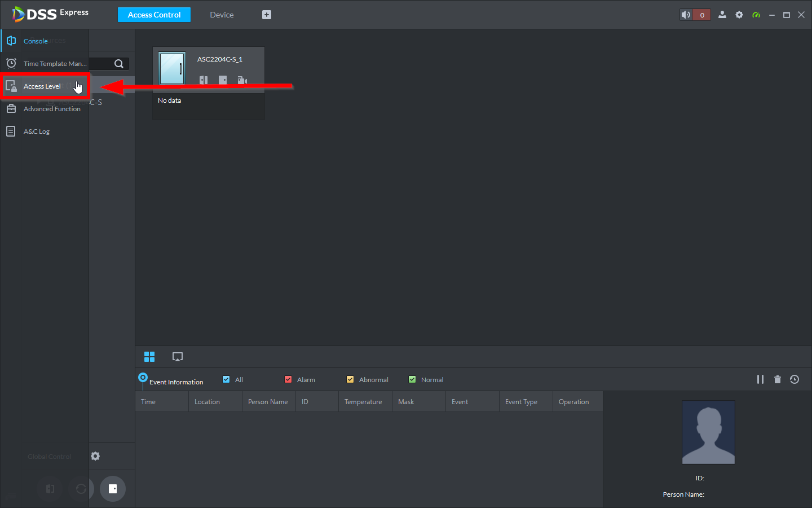
Task: Close the DSS Express window
Action: 801,15
